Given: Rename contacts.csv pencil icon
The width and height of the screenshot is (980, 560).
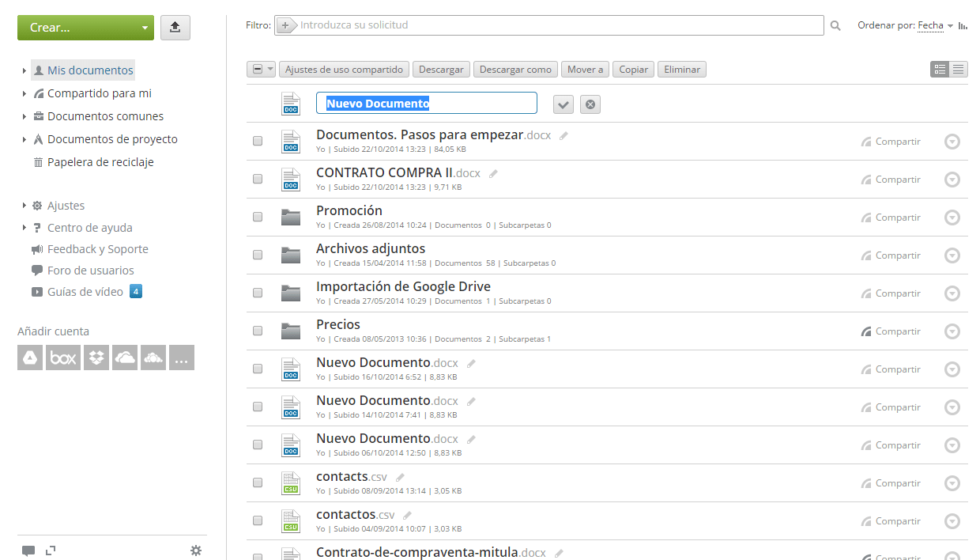Looking at the screenshot, I should pos(400,478).
